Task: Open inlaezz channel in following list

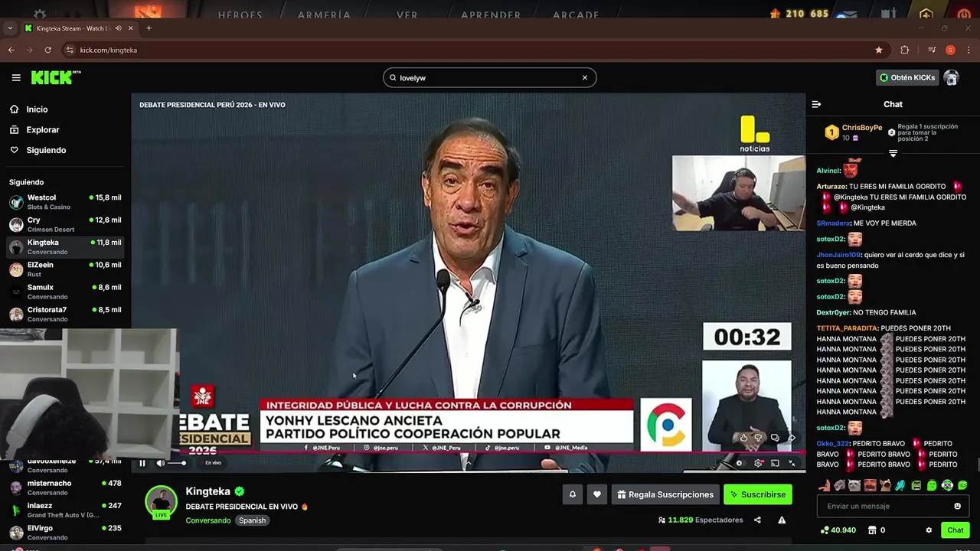Action: point(65,510)
